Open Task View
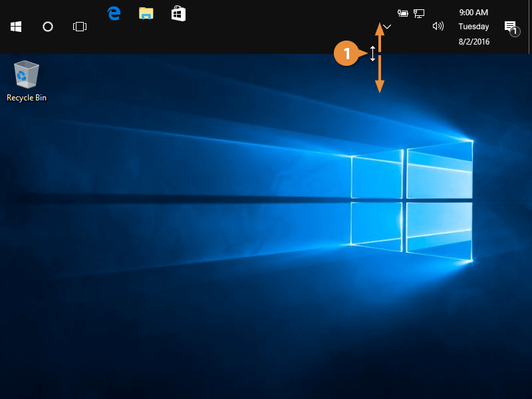 click(80, 27)
